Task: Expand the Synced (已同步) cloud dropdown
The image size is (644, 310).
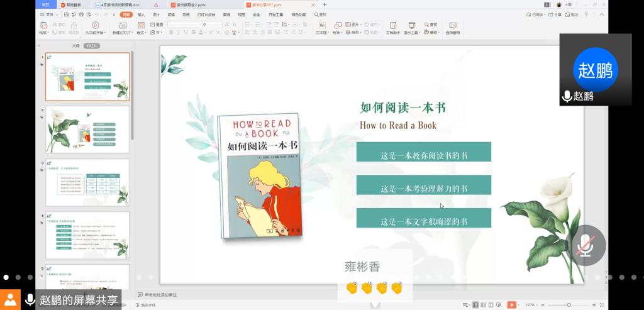Action: [536, 14]
